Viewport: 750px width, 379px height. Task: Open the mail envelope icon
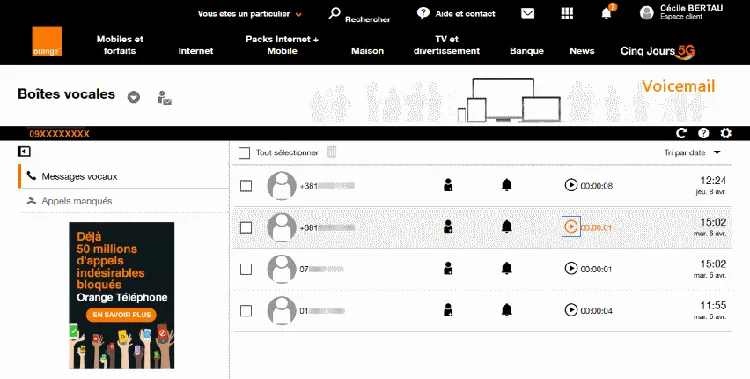tap(528, 13)
